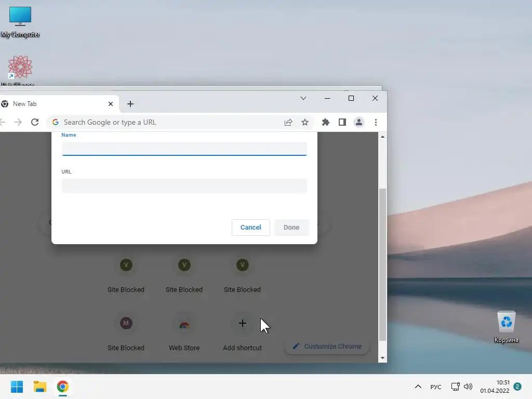Click Chrome icon in the taskbar
Viewport: 532px width, 399px height.
point(63,387)
